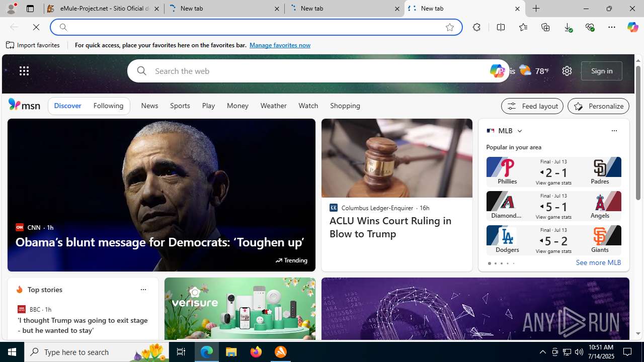Click the weather 78°F widget
The height and width of the screenshot is (362, 644).
[534, 71]
